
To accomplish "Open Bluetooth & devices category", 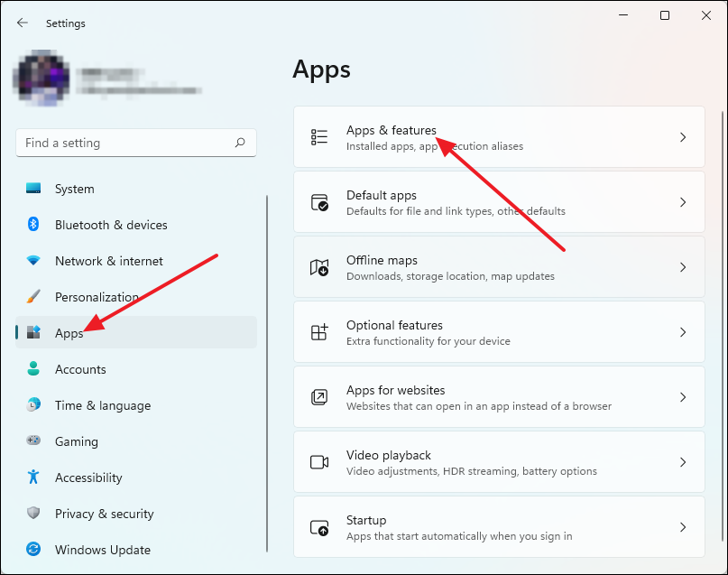I will point(136,225).
